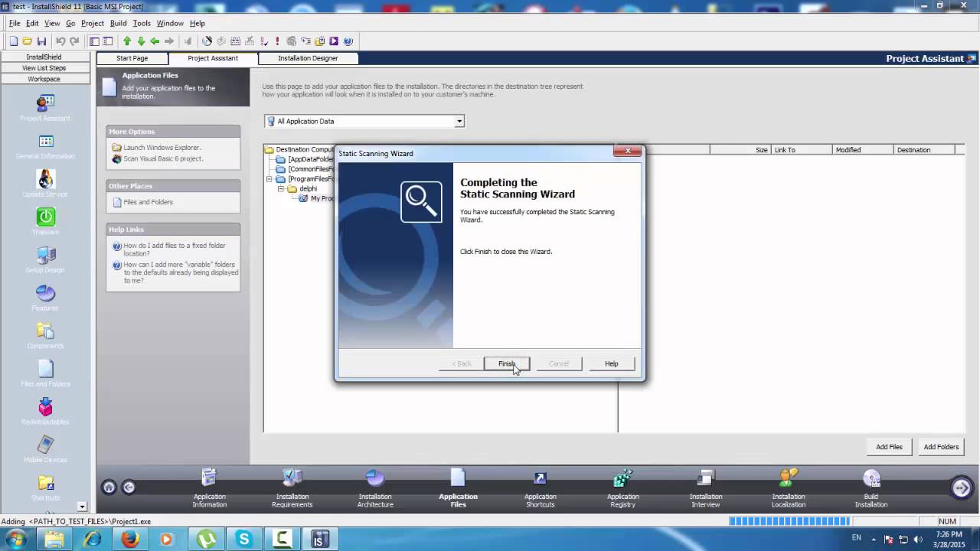Click the InstallShield sidebar header button
This screenshot has width=980, height=551.
pyautogui.click(x=44, y=57)
